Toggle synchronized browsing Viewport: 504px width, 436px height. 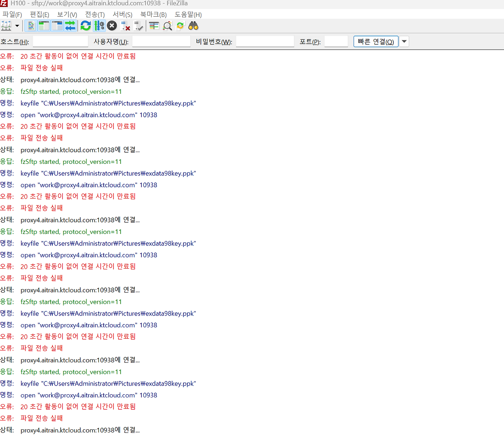tap(180, 26)
